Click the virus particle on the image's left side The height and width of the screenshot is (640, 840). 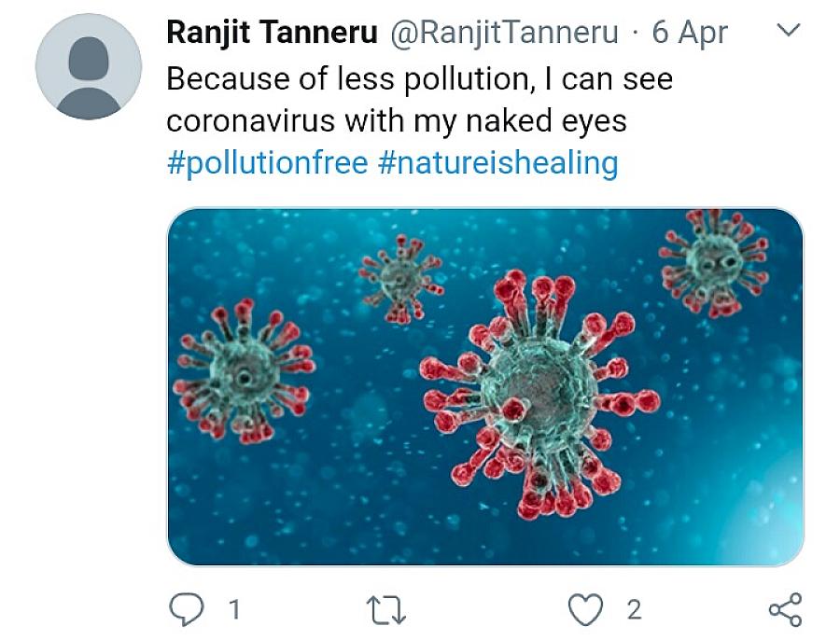click(245, 371)
